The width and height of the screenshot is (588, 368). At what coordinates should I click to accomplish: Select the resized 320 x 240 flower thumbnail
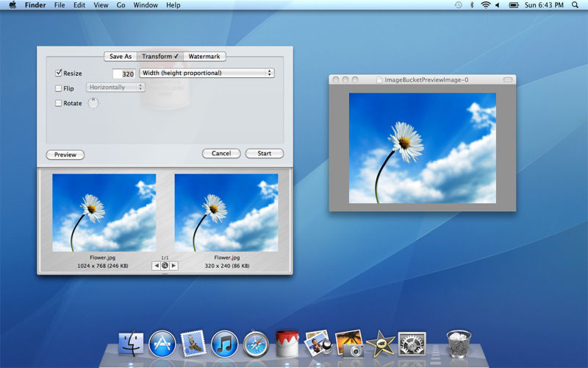pyautogui.click(x=226, y=213)
